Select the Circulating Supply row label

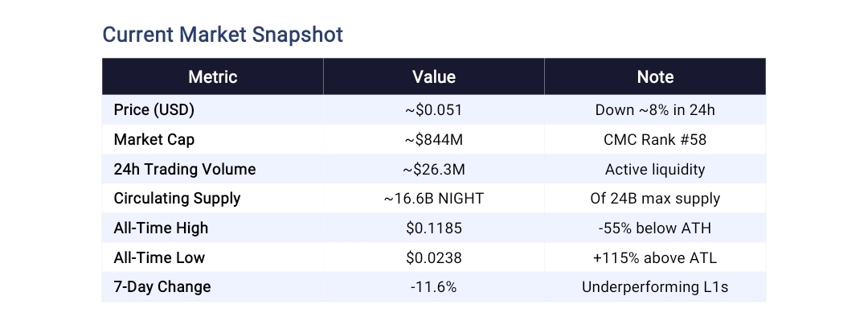177,199
